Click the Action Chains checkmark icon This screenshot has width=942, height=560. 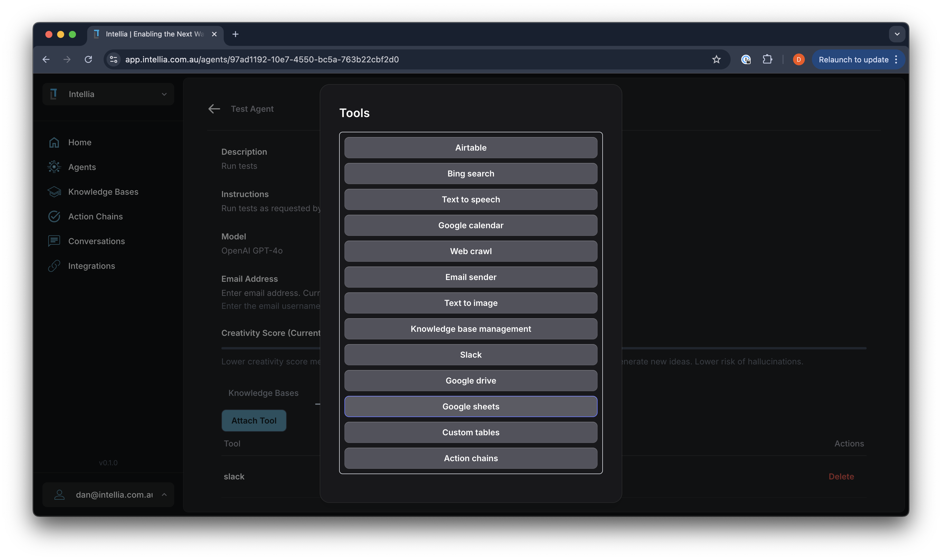point(54,216)
